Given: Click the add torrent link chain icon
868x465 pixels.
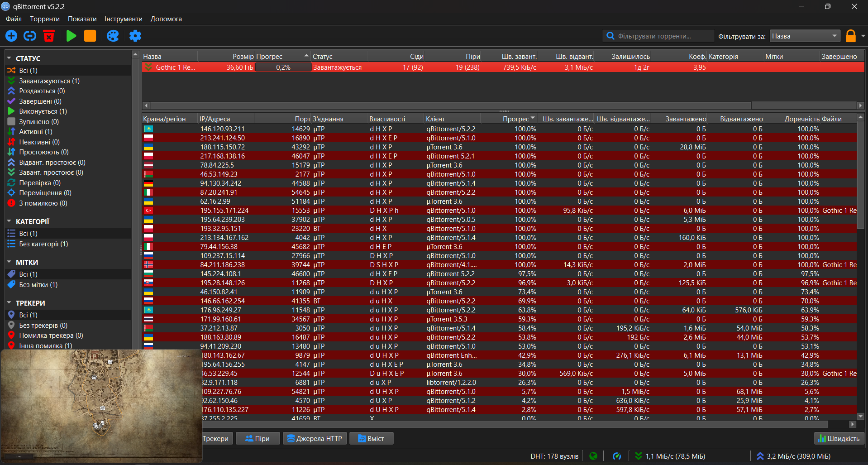Looking at the screenshot, I should (30, 36).
